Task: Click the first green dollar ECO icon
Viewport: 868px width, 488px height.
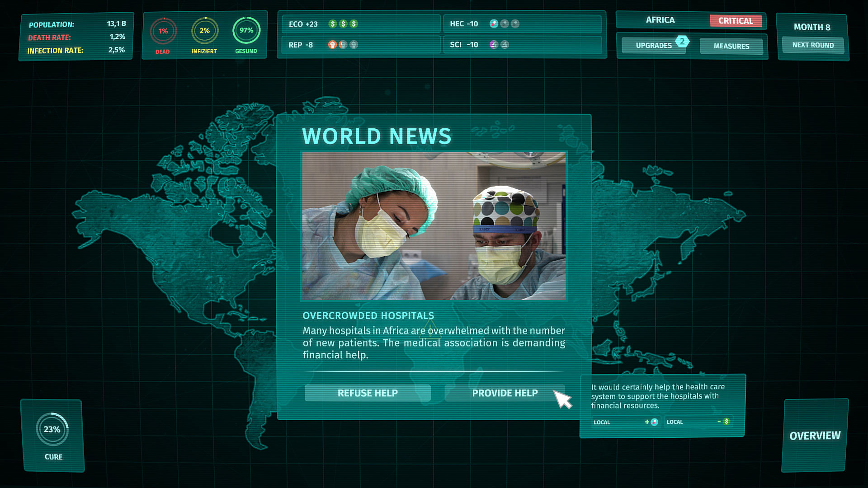Action: tap(333, 24)
